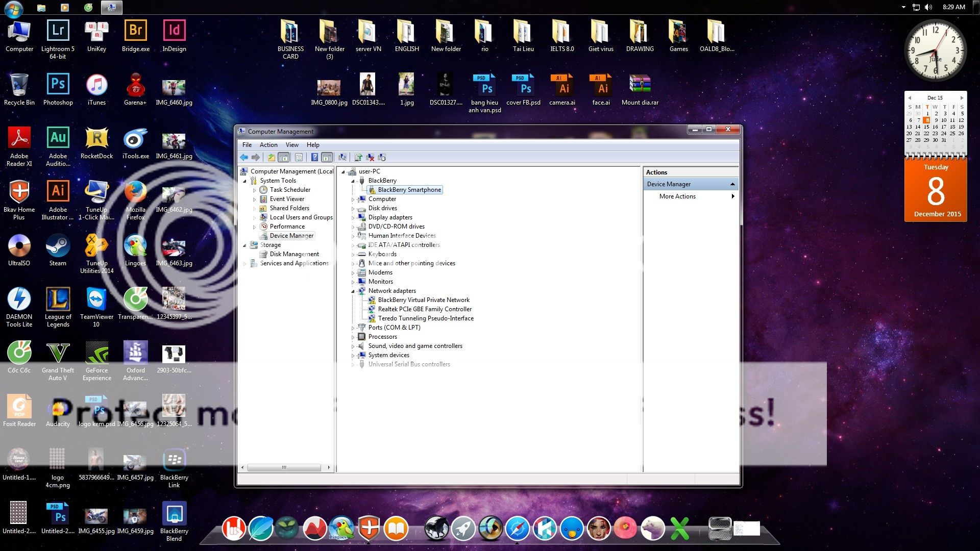980x551 pixels.
Task: Click the Safari compass icon in the dock
Action: coord(517,528)
